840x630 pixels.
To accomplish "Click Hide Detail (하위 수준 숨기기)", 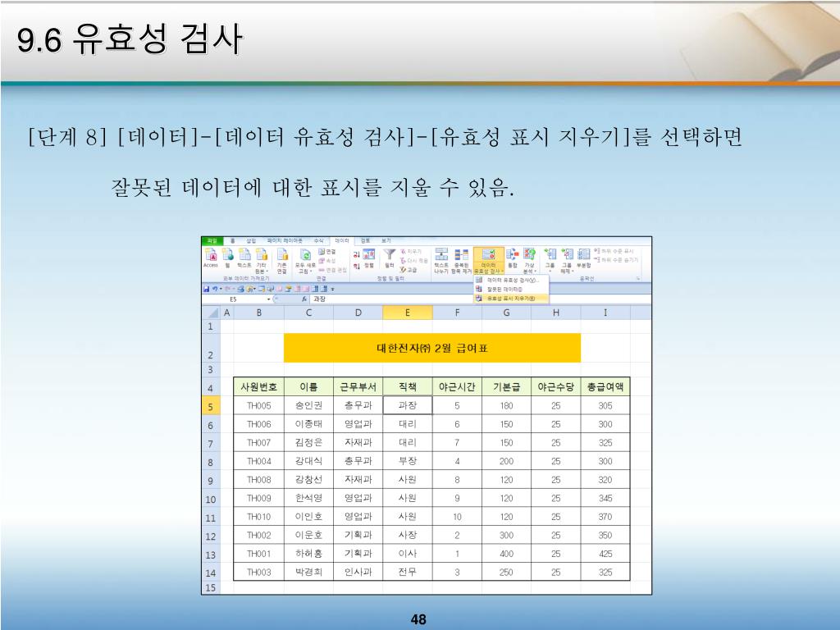I will tap(617, 260).
